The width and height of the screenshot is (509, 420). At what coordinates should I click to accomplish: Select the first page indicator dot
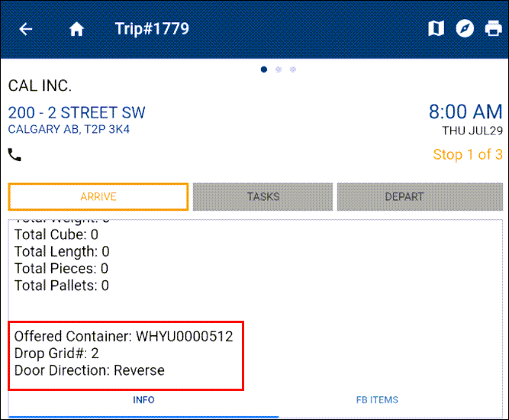[264, 69]
